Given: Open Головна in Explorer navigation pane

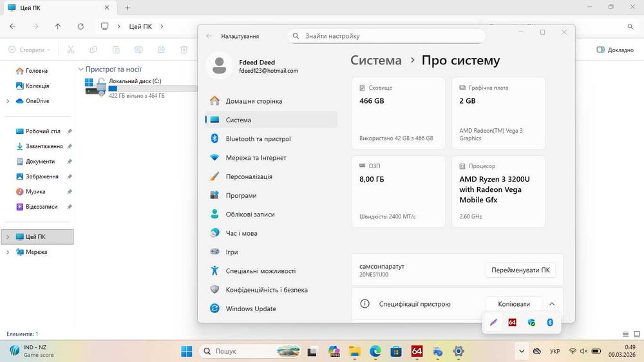Looking at the screenshot, I should (x=37, y=71).
